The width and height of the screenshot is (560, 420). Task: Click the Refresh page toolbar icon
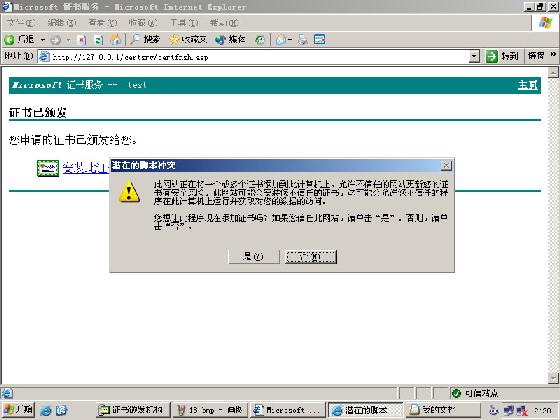(x=99, y=40)
